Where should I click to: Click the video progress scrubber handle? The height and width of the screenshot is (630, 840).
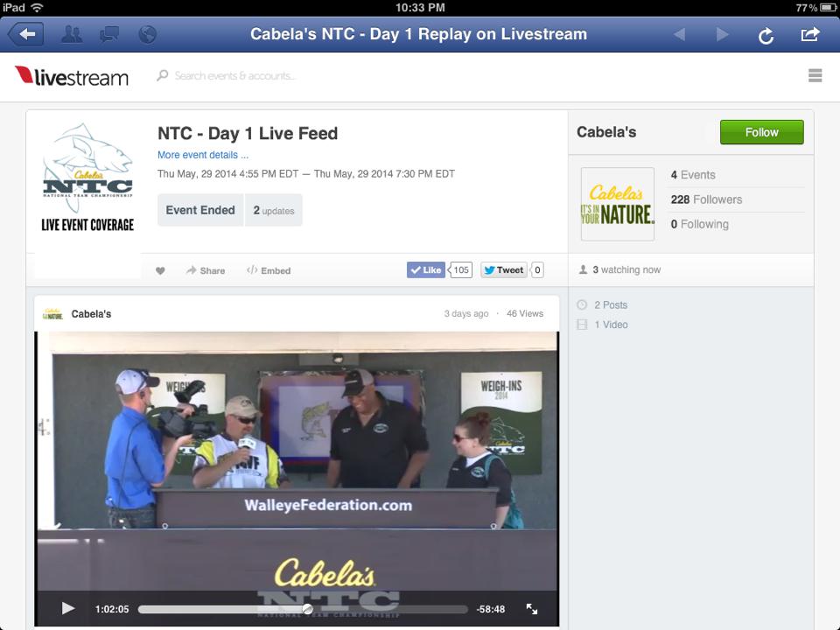(307, 609)
